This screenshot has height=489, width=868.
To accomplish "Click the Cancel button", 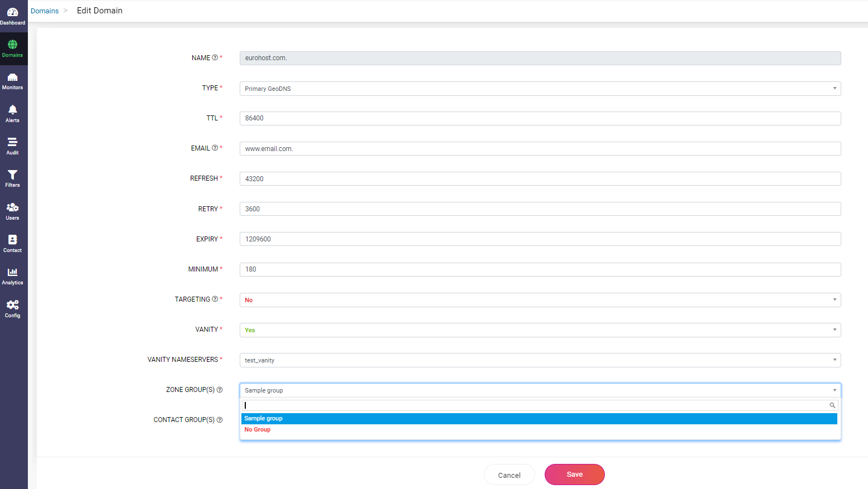I will click(x=510, y=475).
